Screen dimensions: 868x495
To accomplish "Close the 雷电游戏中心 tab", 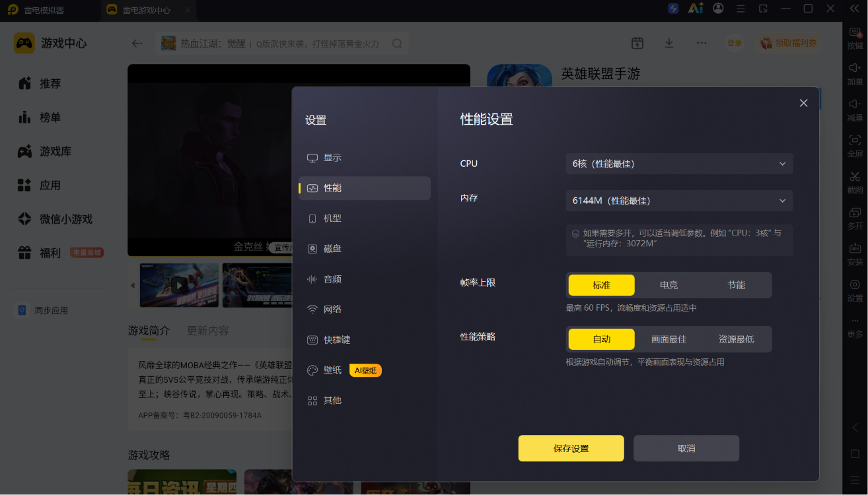I will (x=188, y=10).
